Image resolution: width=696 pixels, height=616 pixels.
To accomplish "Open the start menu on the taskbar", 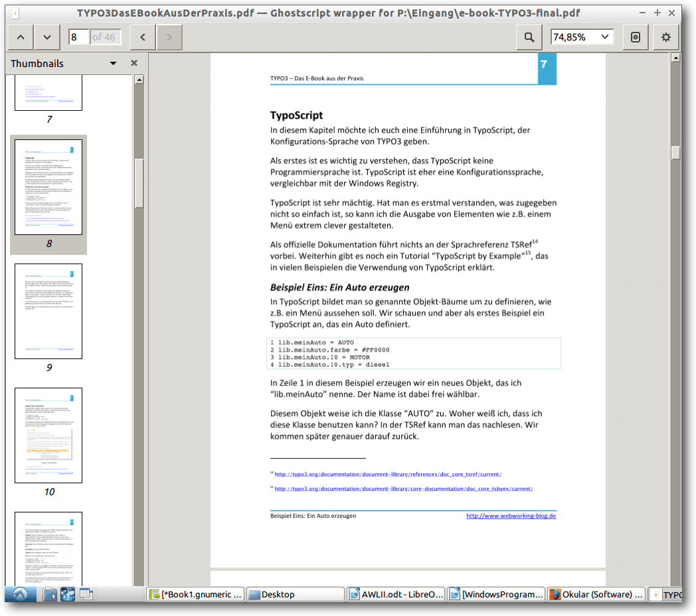I will coord(21,594).
